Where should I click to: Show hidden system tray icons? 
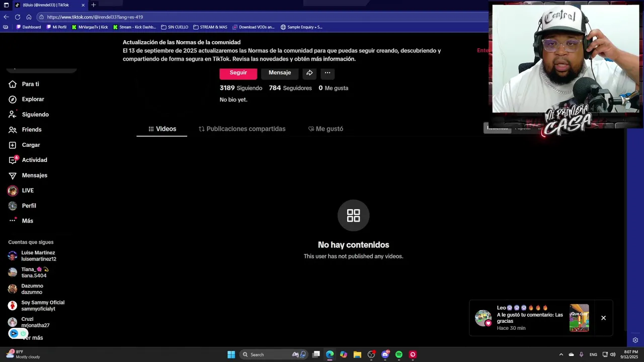tap(561, 354)
